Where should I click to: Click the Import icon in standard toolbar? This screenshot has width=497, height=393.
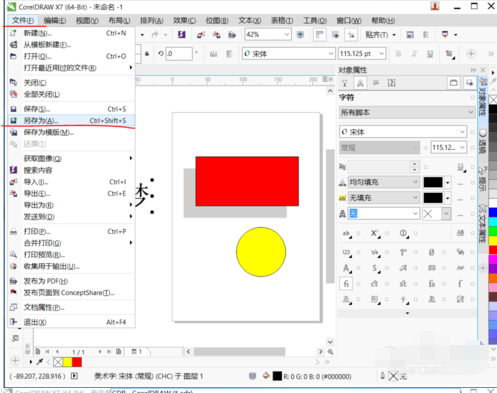(201, 35)
